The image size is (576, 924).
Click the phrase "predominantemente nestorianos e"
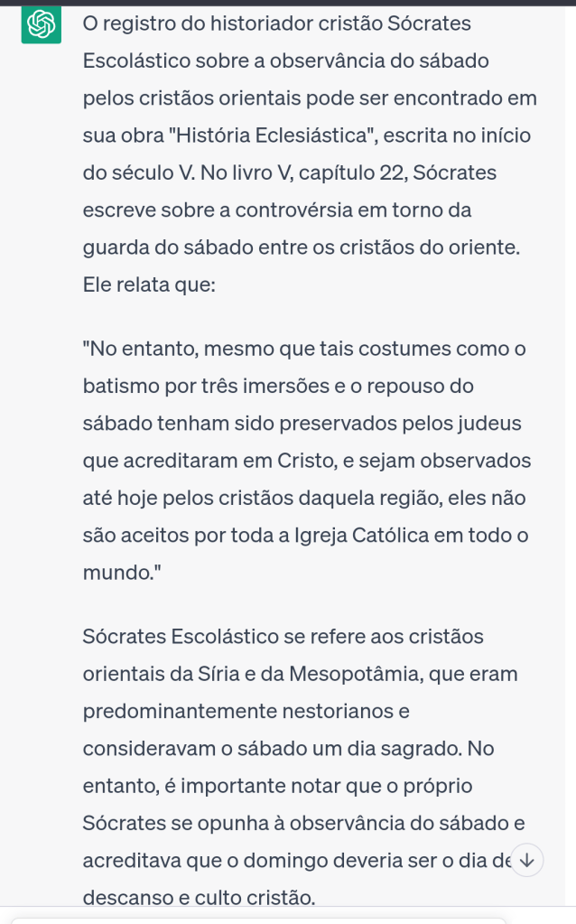pyautogui.click(x=246, y=711)
